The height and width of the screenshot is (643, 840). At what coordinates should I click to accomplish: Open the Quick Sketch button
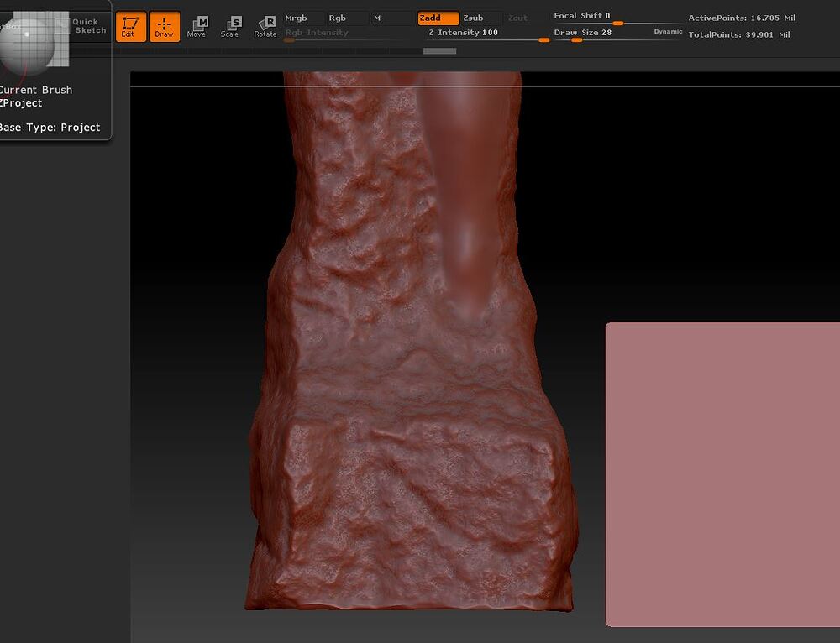83,26
